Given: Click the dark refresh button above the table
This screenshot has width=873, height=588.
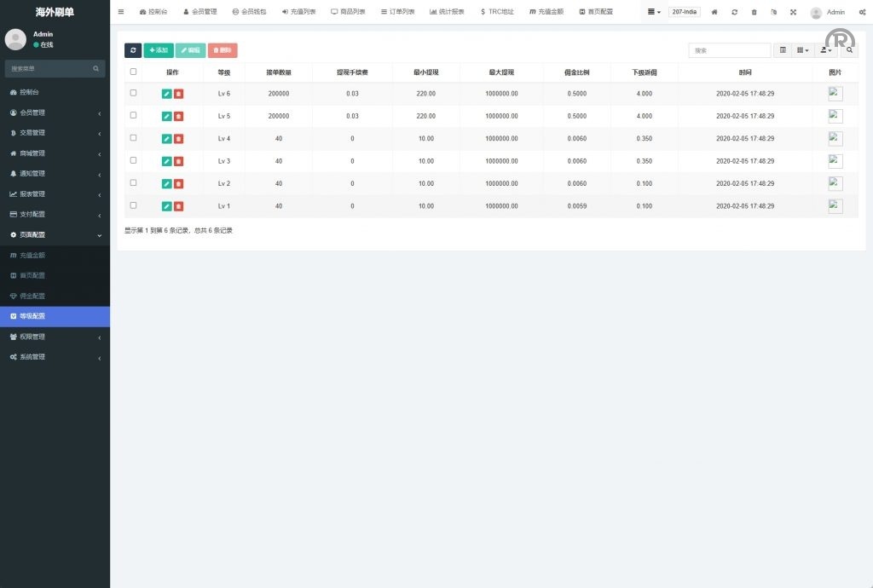Looking at the screenshot, I should [x=133, y=50].
